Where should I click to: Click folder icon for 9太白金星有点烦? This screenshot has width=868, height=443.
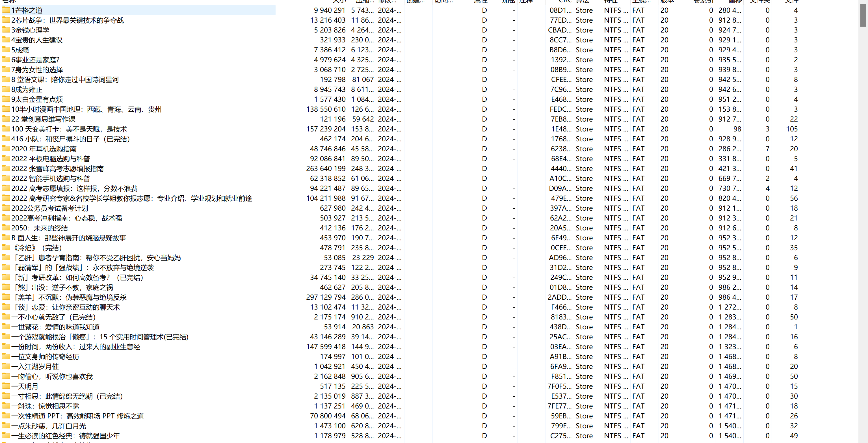pyautogui.click(x=6, y=99)
